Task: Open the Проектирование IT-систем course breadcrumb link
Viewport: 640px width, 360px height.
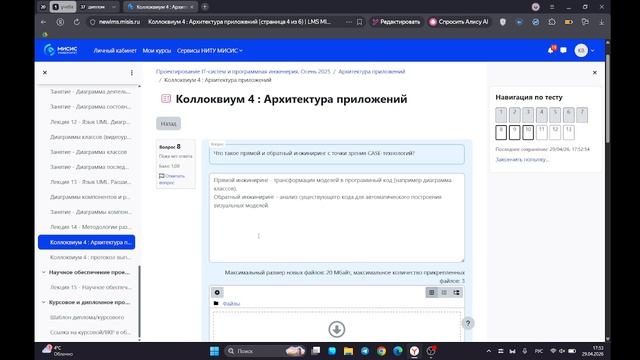Action: [x=243, y=71]
